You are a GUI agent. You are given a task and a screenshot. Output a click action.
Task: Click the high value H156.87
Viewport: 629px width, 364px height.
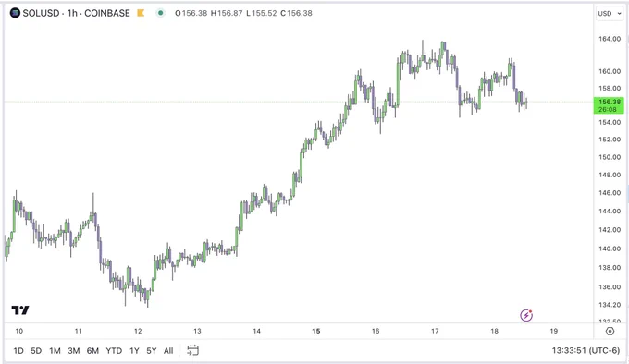click(x=227, y=13)
